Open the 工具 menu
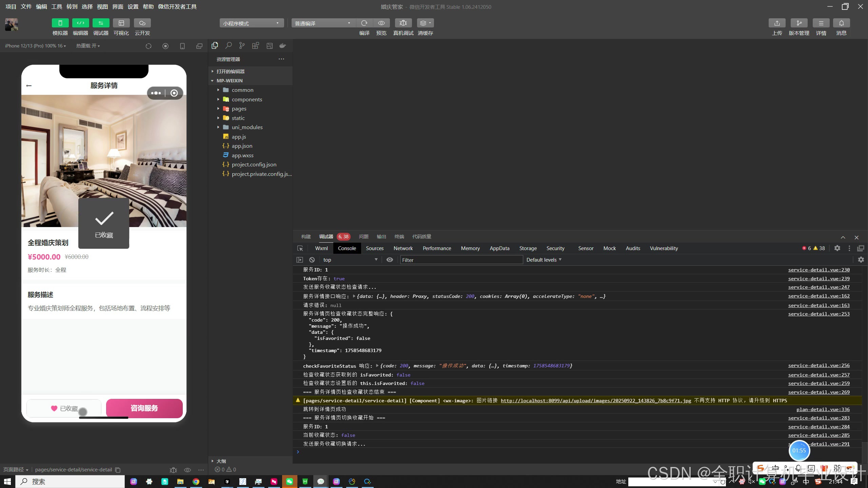Screen dimensions: 868x488 [x=57, y=7]
